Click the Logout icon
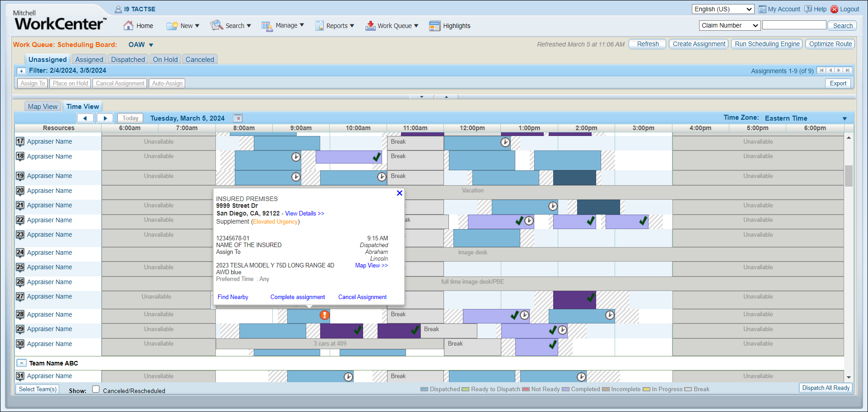This screenshot has width=868, height=412. pyautogui.click(x=835, y=9)
